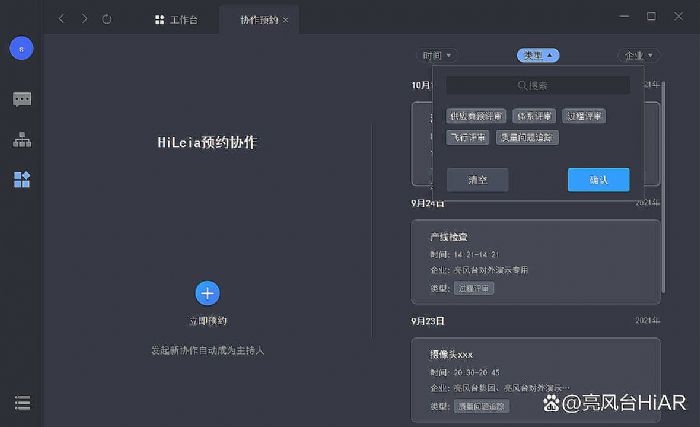700x427 pixels.
Task: Open the chat messages sidebar icon
Action: pos(21,99)
